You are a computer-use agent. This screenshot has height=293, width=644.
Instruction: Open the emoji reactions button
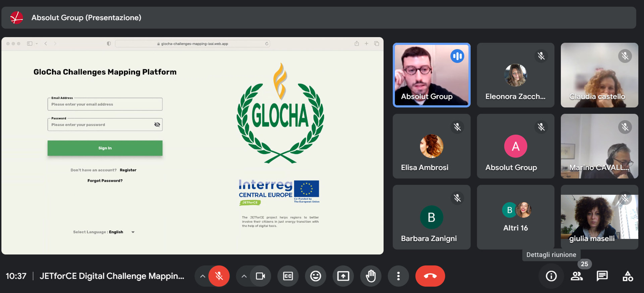[x=316, y=276]
